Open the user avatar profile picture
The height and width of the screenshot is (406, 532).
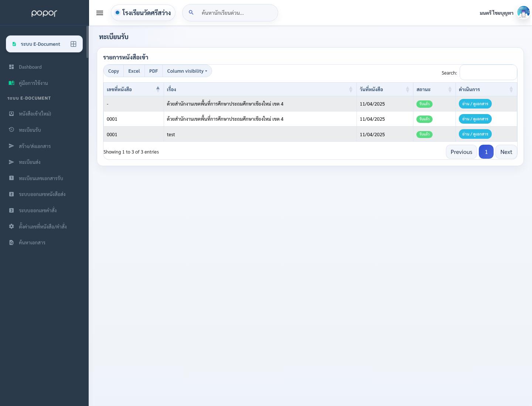pyautogui.click(x=524, y=13)
